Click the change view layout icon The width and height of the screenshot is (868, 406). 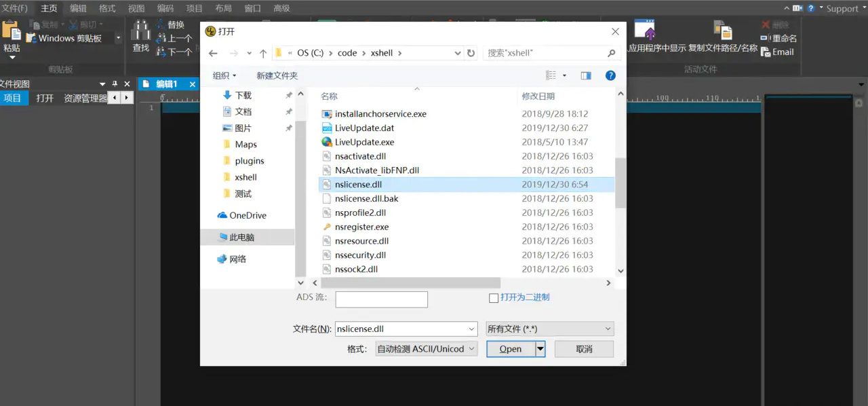tap(551, 75)
